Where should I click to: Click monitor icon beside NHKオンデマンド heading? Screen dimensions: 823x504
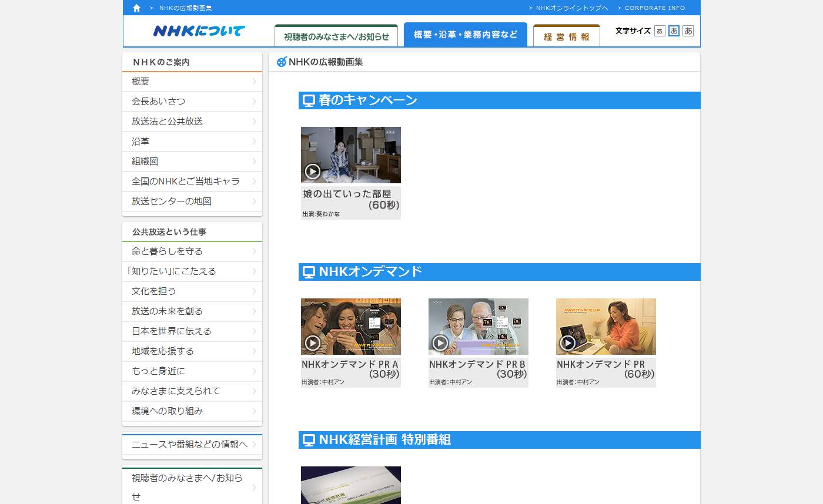(x=309, y=272)
